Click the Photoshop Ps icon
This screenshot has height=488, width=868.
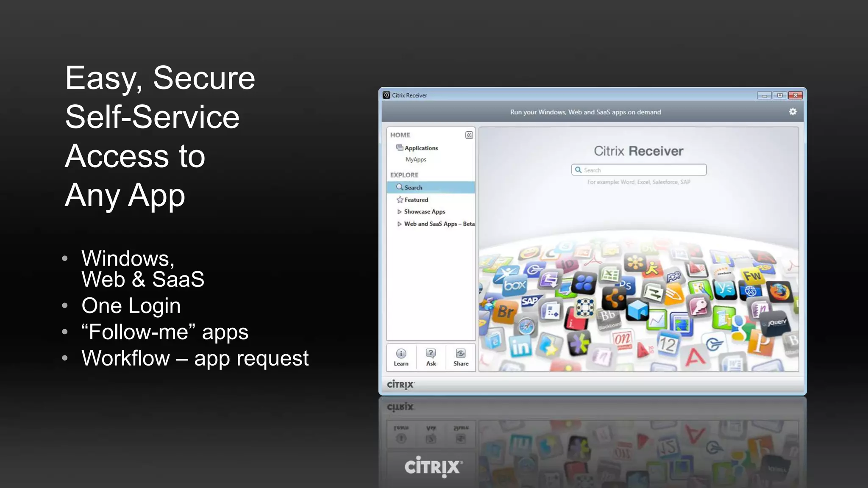point(626,285)
